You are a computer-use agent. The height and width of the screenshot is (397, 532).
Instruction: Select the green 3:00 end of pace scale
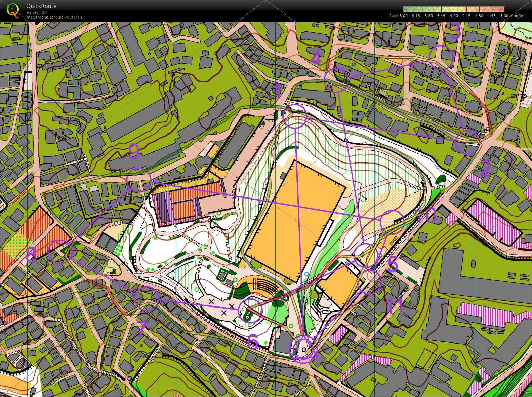coord(406,9)
